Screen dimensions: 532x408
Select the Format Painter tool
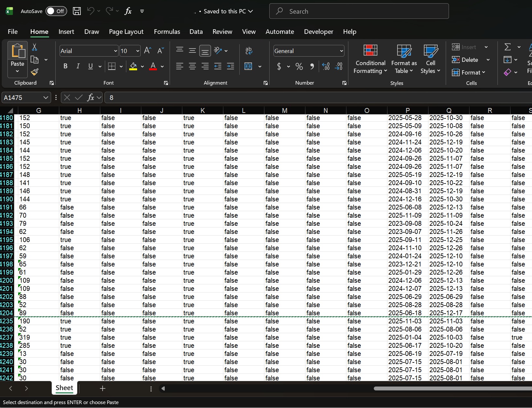point(34,72)
